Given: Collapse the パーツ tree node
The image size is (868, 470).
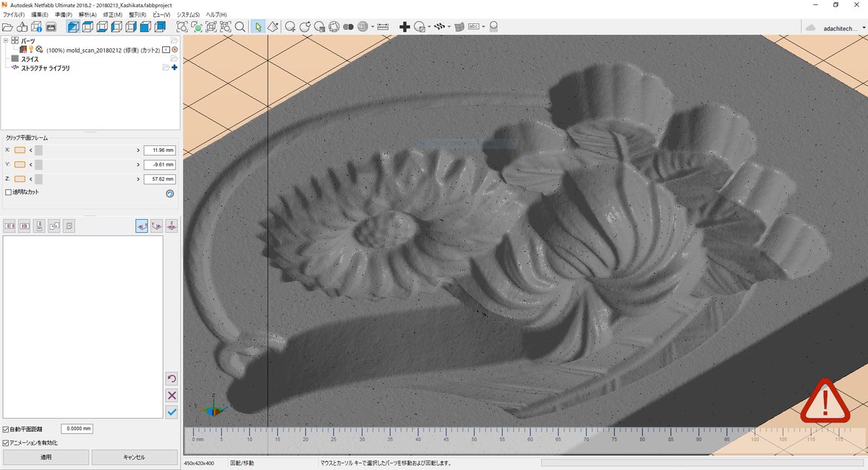Looking at the screenshot, I should pyautogui.click(x=6, y=40).
